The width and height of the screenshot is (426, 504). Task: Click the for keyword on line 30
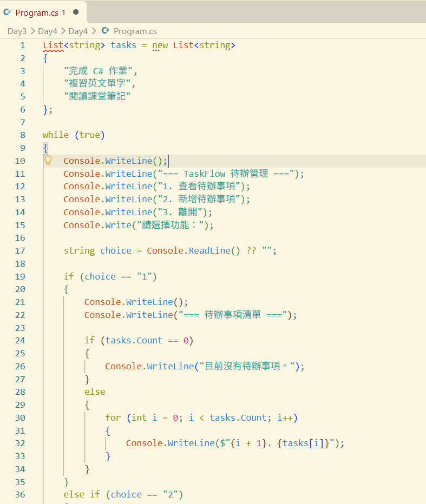tap(113, 417)
